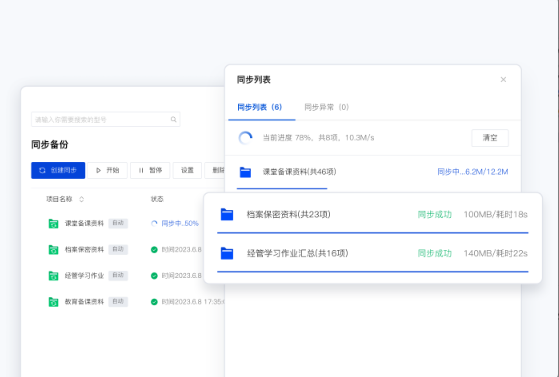559x377 pixels.
Task: Click green folder icon of 教育备课资料 row
Action: [53, 302]
